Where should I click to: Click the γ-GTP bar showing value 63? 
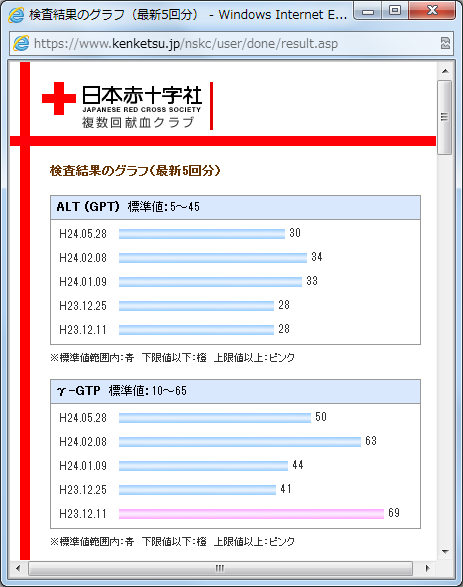tap(240, 442)
